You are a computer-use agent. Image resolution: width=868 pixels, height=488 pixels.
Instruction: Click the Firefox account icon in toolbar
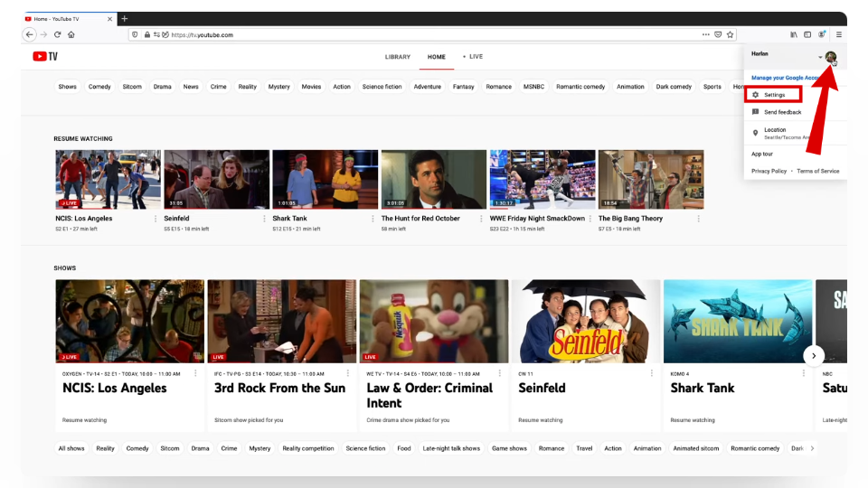tap(822, 34)
